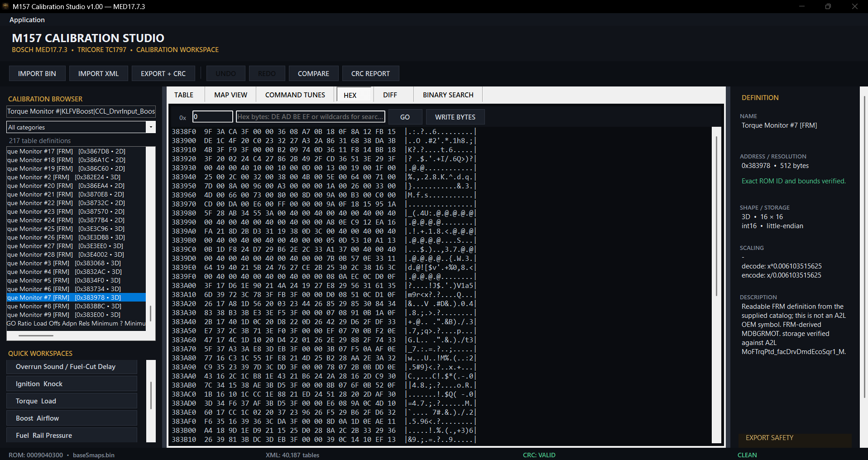The image size is (868, 460).
Task: Select Torque Monitor #4 row
Action: point(76,272)
